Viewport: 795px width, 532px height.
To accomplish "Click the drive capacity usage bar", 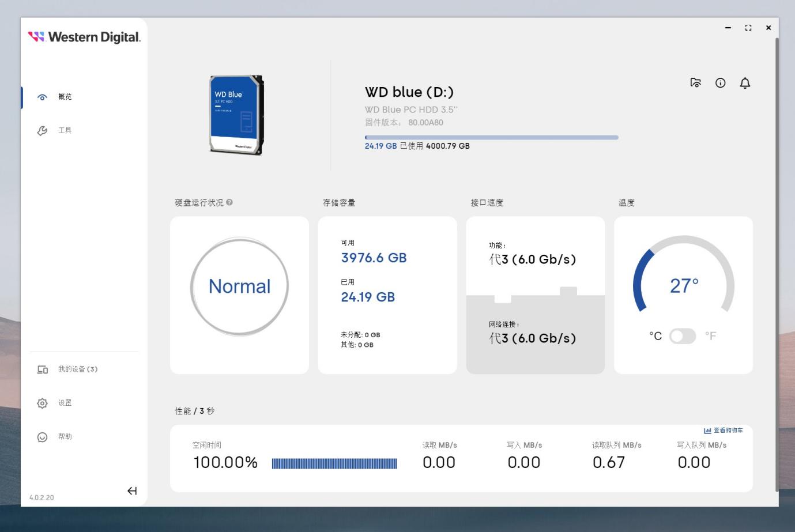I will tap(491, 138).
